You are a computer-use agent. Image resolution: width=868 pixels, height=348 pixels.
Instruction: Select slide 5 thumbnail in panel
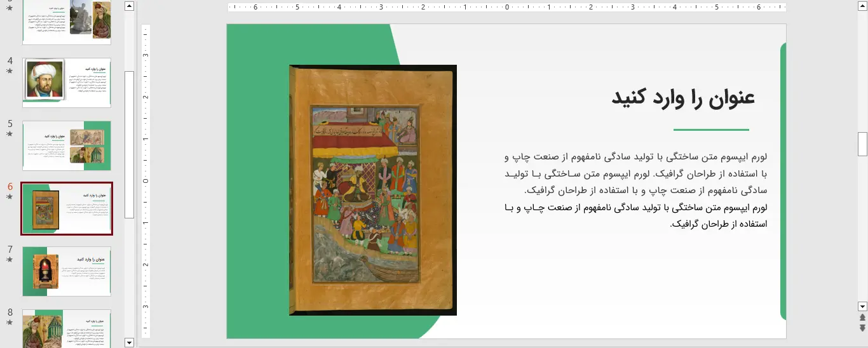point(67,145)
